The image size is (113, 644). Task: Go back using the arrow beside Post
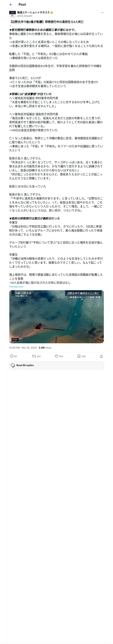tap(11, 5)
